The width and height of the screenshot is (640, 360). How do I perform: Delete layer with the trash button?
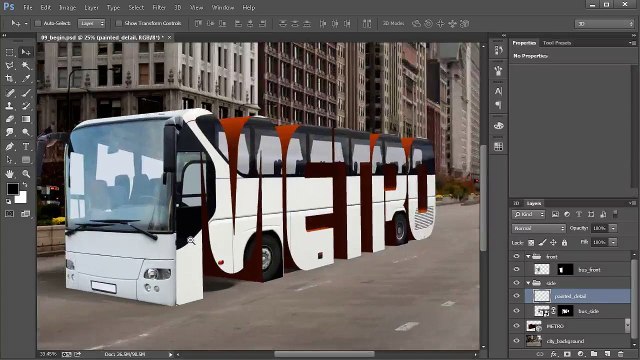point(621,354)
